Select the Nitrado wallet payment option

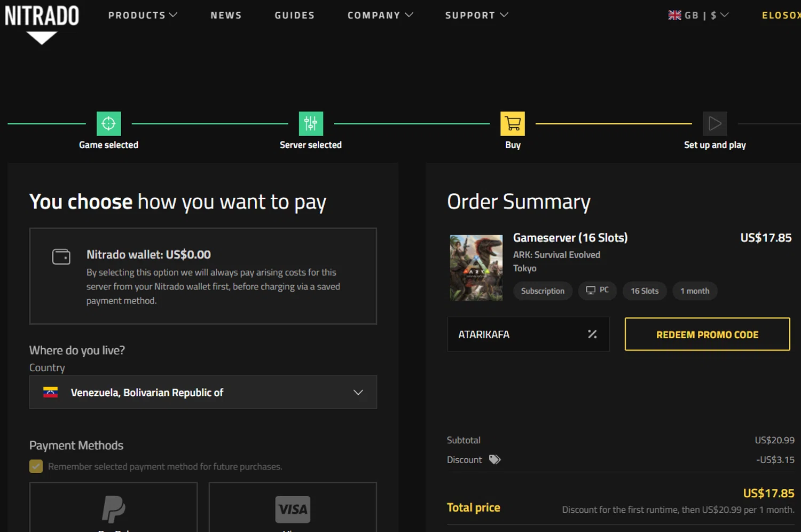203,276
